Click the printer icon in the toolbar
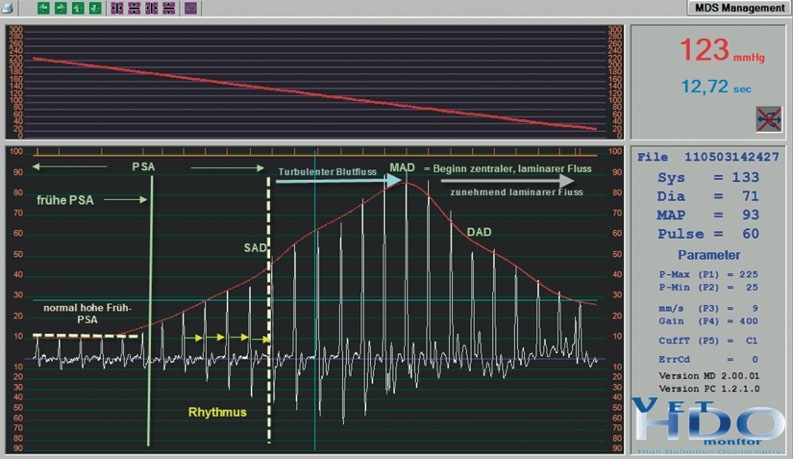 (x=8, y=7)
